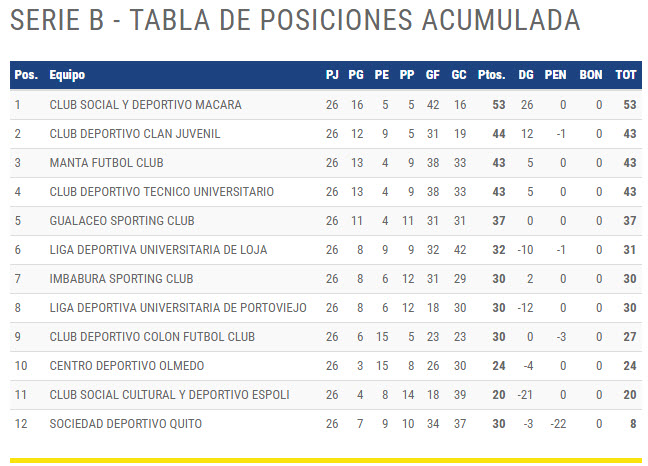Click the Serie B table title heading
Image resolution: width=648 pixels, height=466 pixels.
[x=295, y=20]
